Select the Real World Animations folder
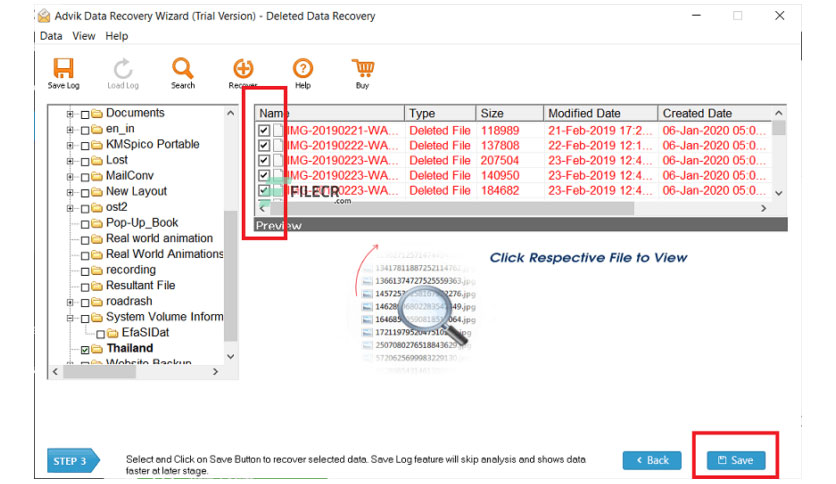836x484 pixels. tap(164, 254)
